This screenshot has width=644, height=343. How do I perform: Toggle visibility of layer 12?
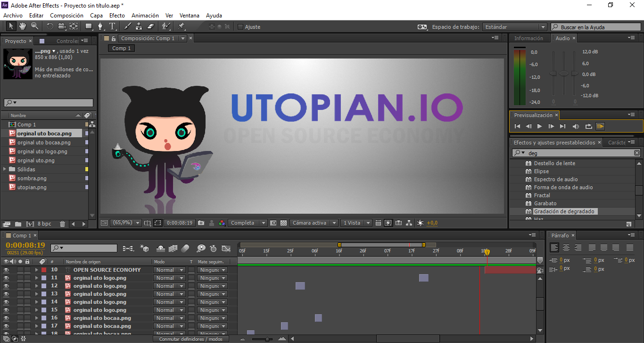point(6,286)
